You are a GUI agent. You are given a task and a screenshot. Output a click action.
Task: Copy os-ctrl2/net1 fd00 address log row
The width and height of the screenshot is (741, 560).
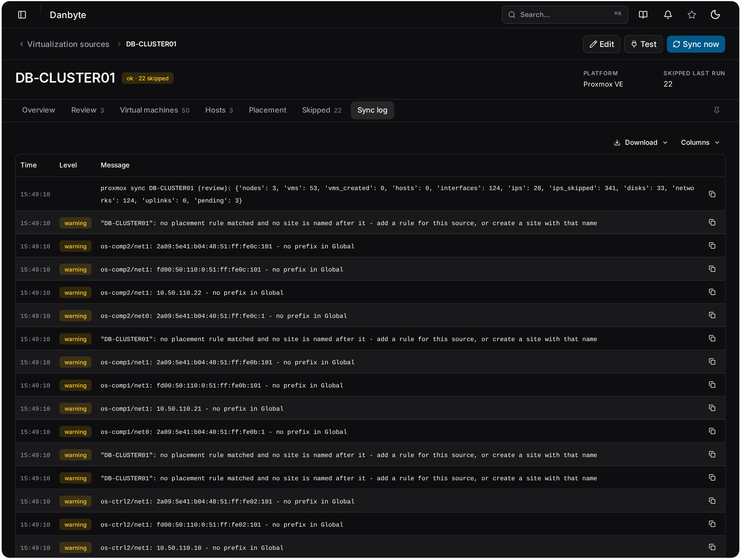712,524
